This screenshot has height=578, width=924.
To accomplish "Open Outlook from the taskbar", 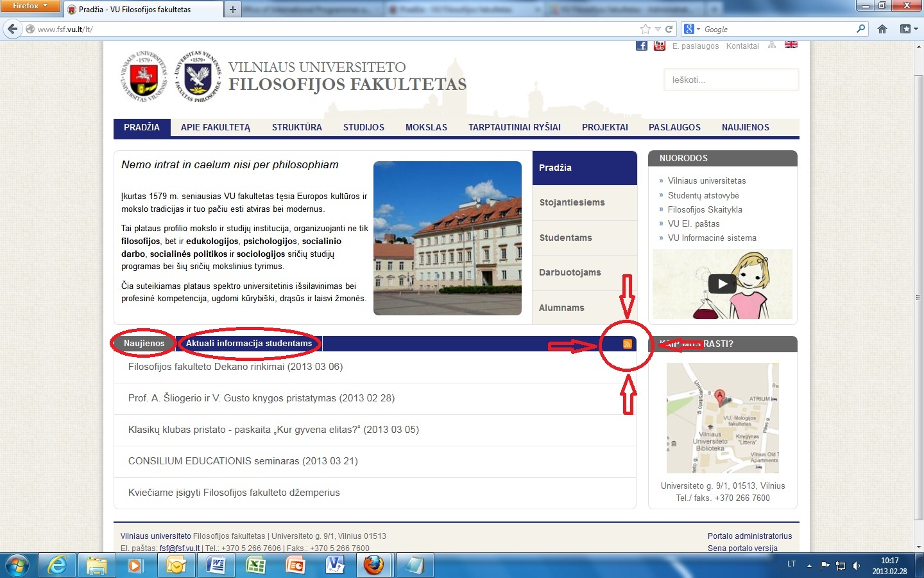I will (x=176, y=565).
